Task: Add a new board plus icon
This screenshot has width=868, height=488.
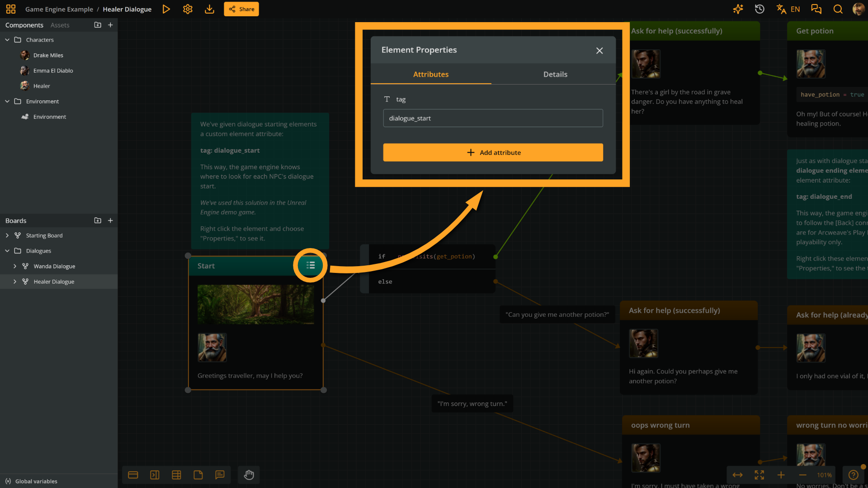Action: tap(110, 221)
